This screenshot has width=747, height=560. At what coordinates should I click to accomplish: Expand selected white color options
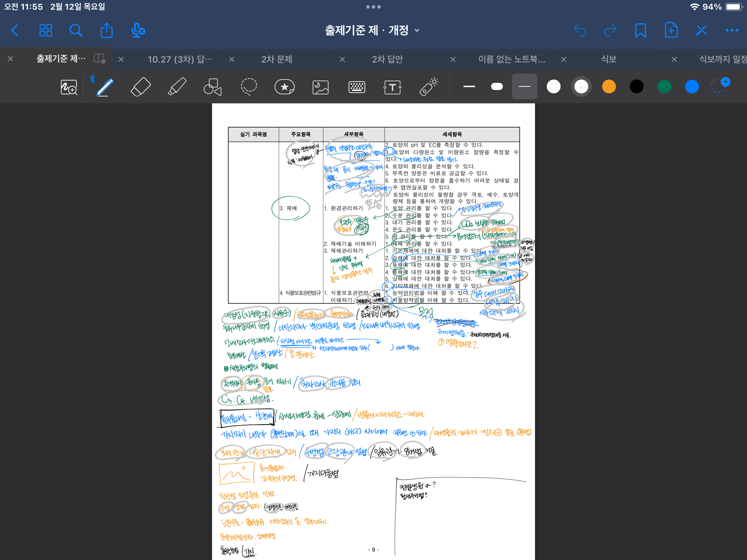tap(581, 87)
